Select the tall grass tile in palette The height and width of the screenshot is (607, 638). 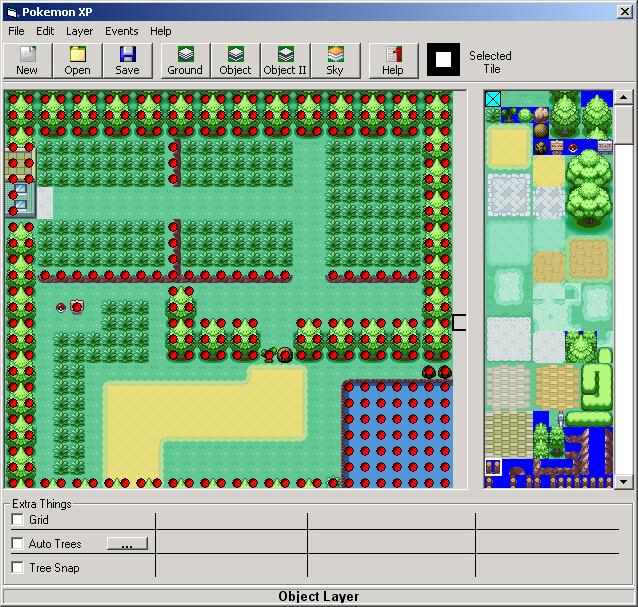click(x=493, y=115)
